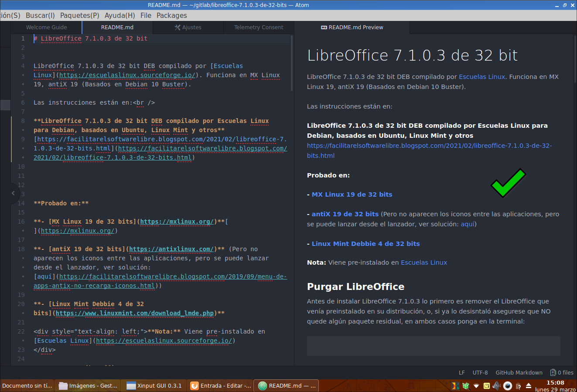Click the empty code block in preview
This screenshot has height=392, width=577.
point(434,346)
